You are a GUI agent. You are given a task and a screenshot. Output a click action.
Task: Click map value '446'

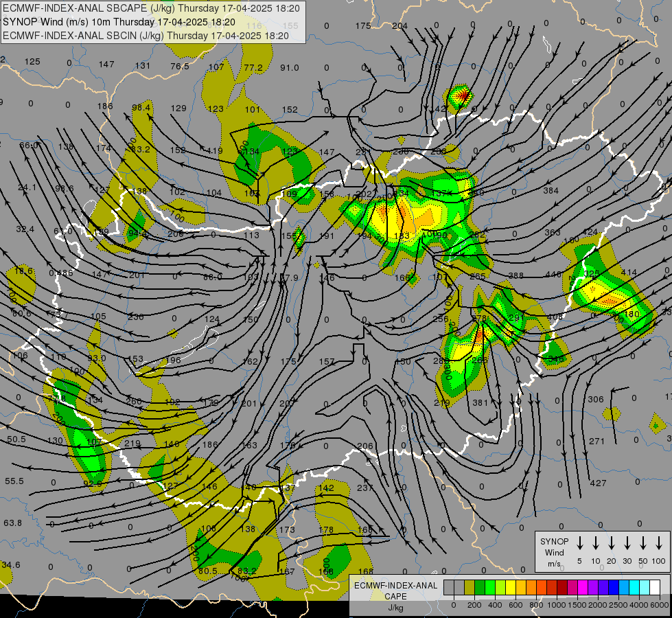pyautogui.click(x=553, y=275)
